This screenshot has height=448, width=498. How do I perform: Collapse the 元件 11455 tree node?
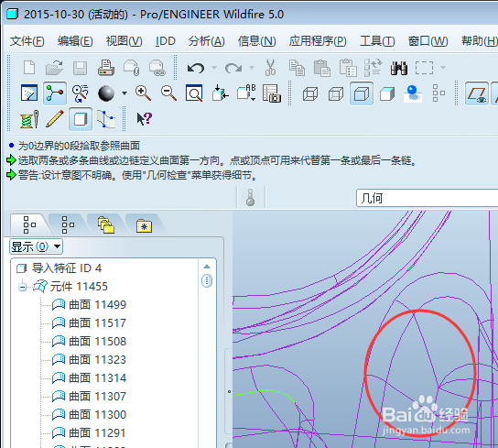[x=22, y=287]
